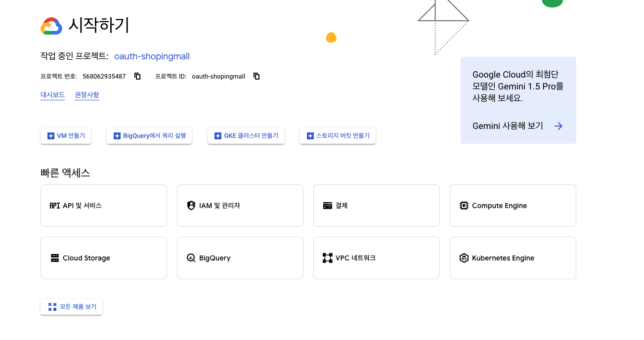The width and height of the screenshot is (644, 340).
Task: Click the arrow next to Gemini 사용해 보기
Action: click(558, 126)
